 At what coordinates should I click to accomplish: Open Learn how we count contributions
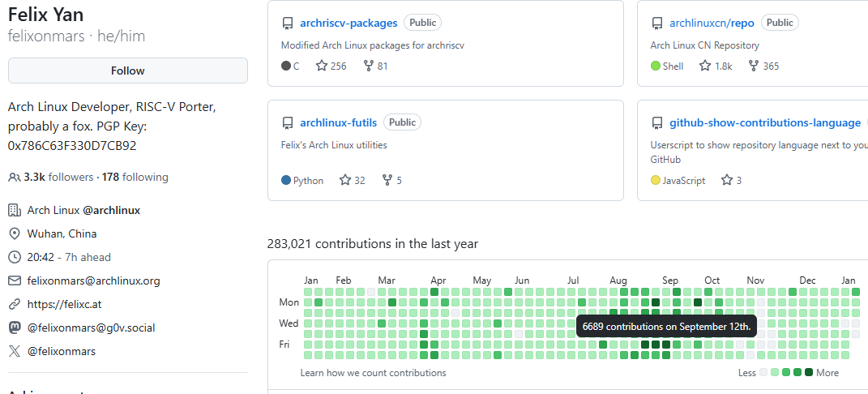pyautogui.click(x=373, y=373)
